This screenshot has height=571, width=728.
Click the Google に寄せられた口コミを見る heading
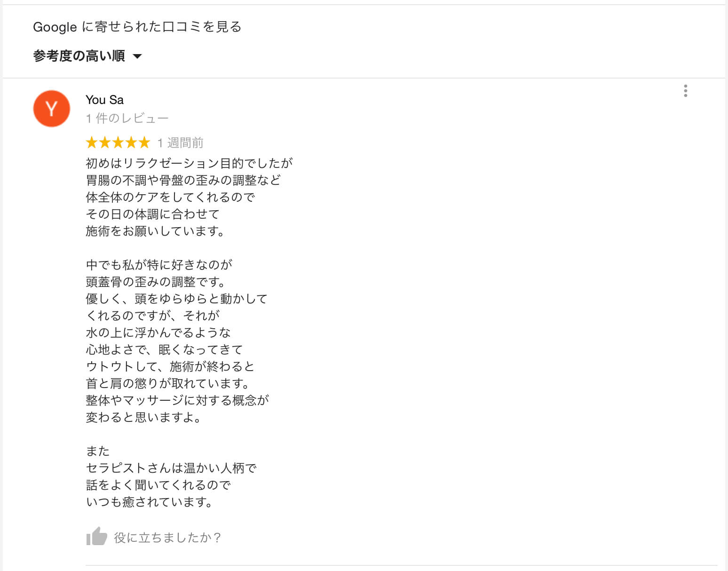(136, 27)
